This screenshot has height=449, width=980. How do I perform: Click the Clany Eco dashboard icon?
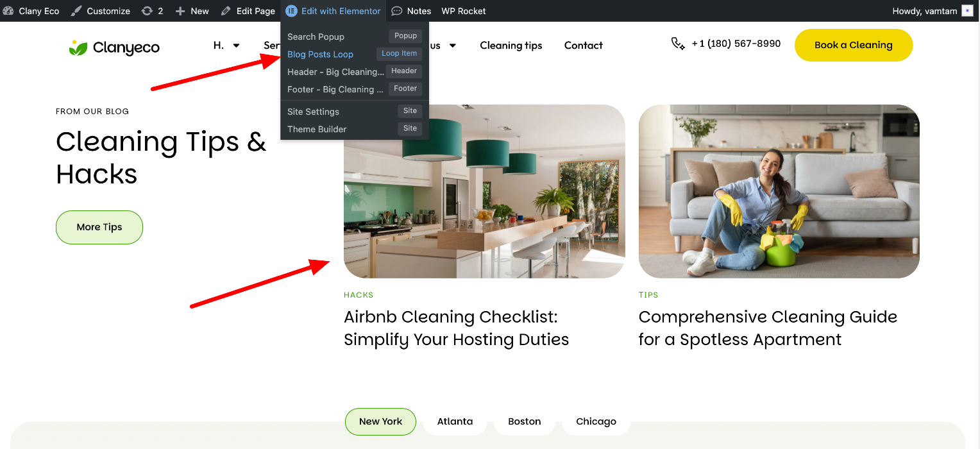[8, 11]
